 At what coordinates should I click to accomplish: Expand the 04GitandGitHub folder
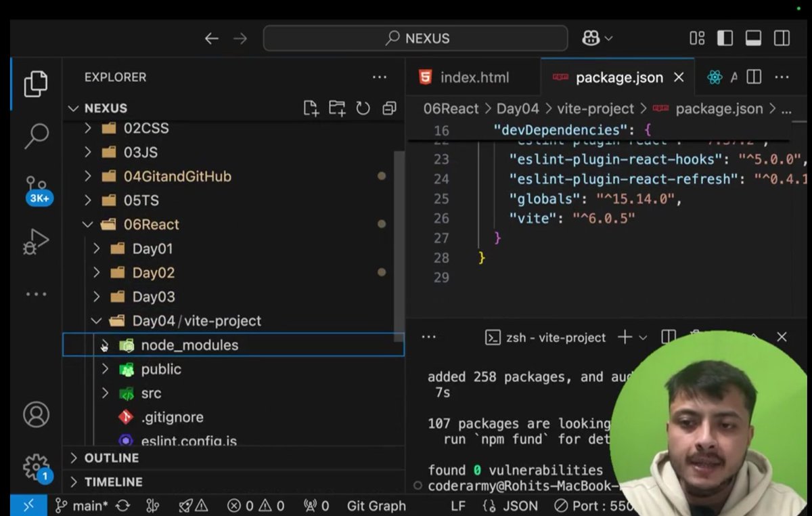(x=88, y=176)
